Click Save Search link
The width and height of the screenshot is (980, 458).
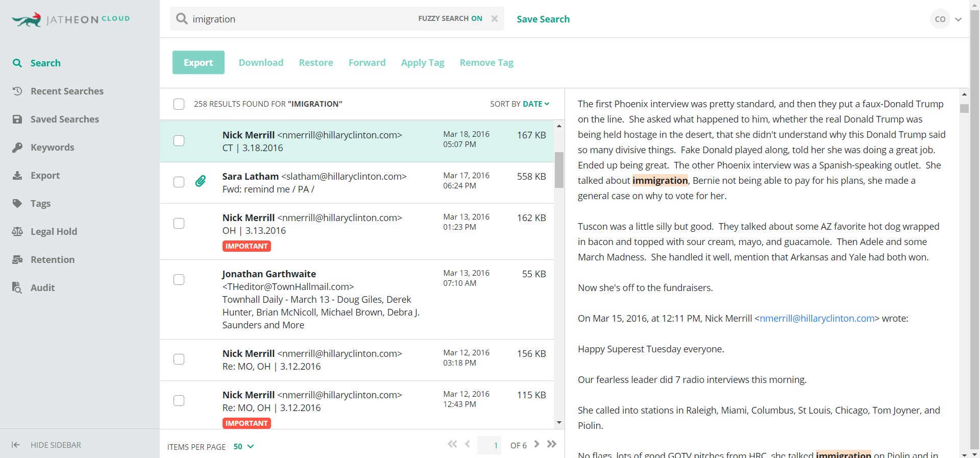coord(543,19)
